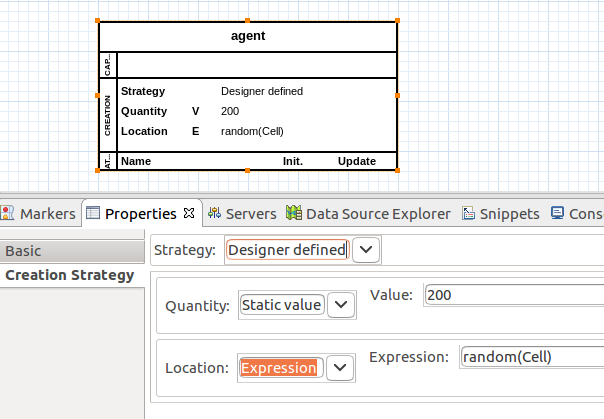Click the left-middle selection handle of agent

(97, 96)
